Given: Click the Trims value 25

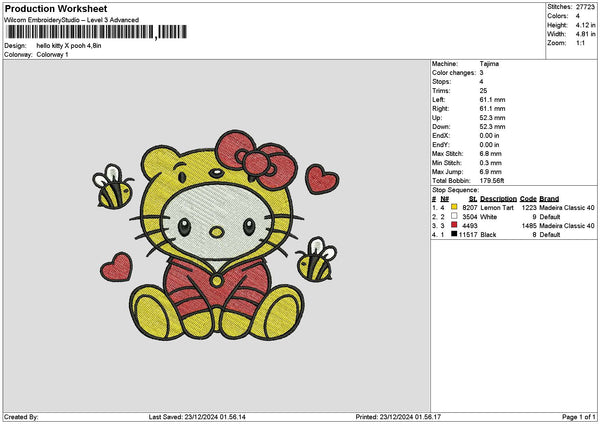Looking at the screenshot, I should (483, 91).
